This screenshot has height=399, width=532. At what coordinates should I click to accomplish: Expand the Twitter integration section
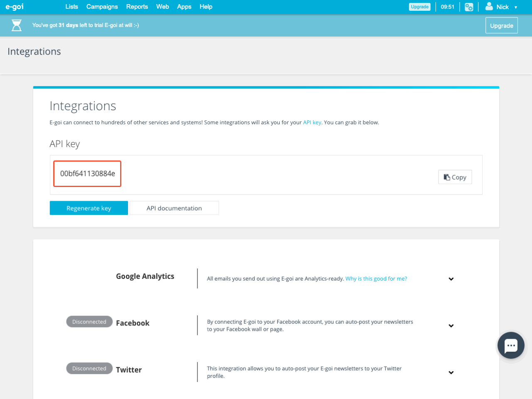[x=451, y=372]
